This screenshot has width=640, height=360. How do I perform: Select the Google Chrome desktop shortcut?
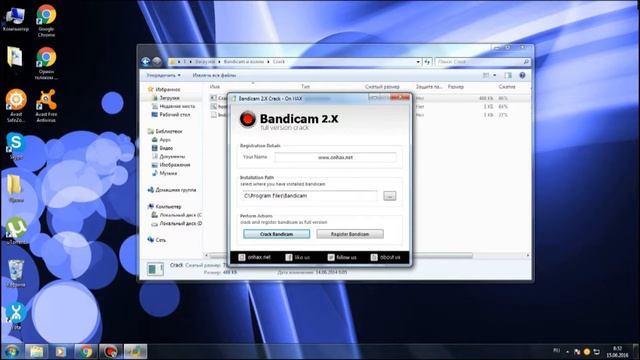tap(46, 20)
